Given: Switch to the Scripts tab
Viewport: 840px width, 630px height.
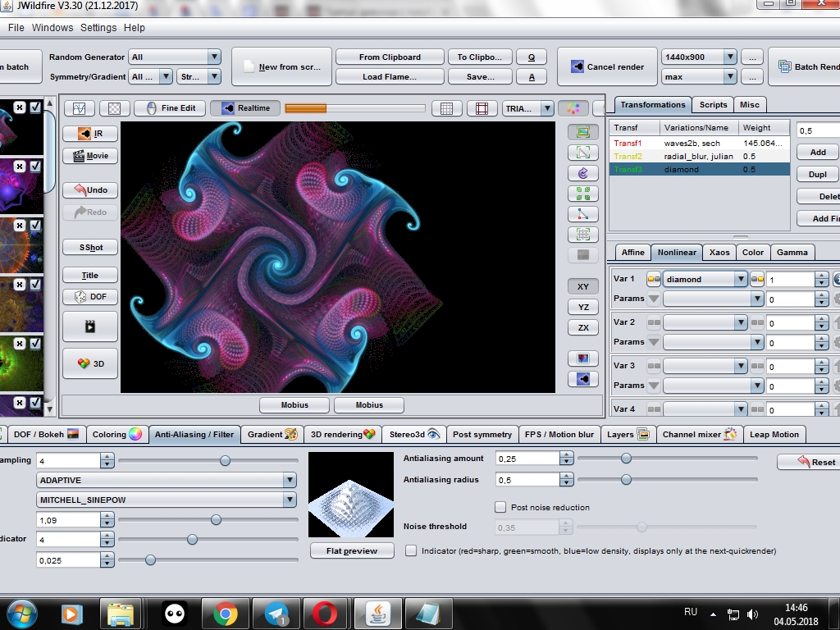Looking at the screenshot, I should point(713,105).
